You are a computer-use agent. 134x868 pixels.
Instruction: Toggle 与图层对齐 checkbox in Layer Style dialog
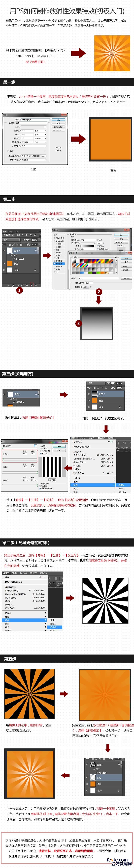click(x=98, y=249)
